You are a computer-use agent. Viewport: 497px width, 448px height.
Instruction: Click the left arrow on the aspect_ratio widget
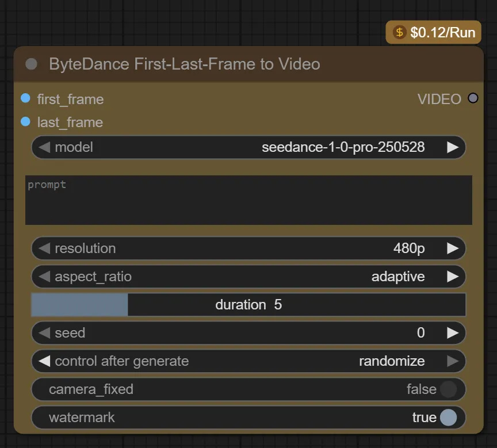click(x=44, y=277)
